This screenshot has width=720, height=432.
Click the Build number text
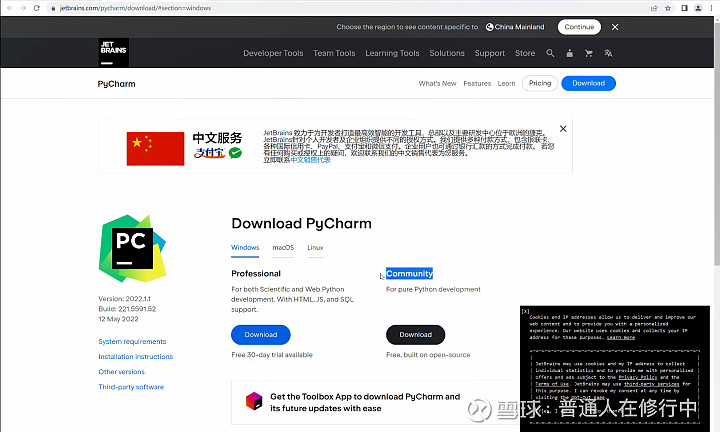pos(127,309)
